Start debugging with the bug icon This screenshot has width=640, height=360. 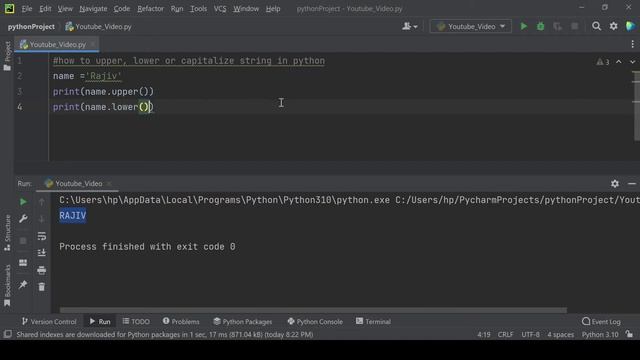click(540, 27)
